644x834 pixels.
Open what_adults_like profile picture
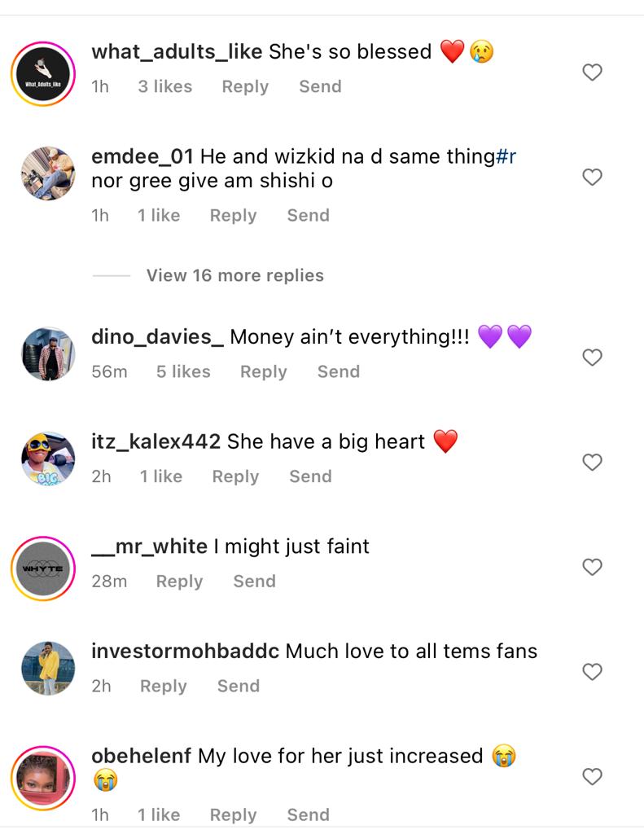coord(43,74)
